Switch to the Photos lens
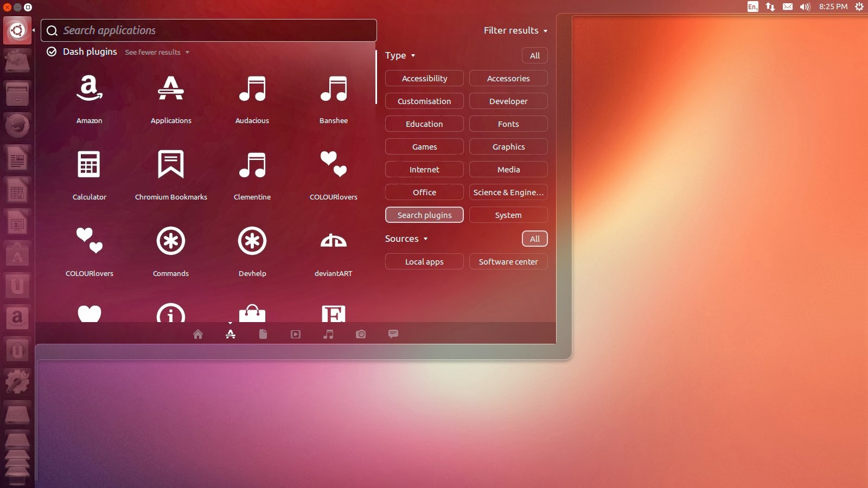868x488 pixels. point(361,334)
